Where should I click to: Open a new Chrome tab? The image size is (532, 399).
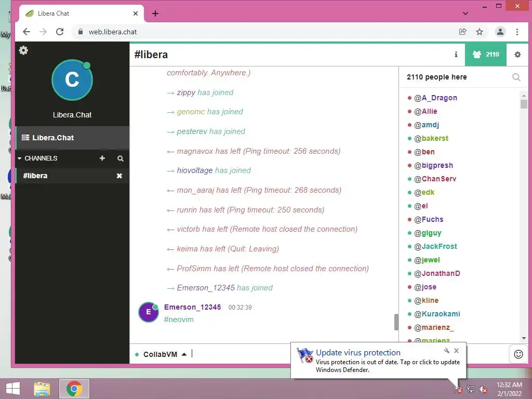click(x=155, y=14)
